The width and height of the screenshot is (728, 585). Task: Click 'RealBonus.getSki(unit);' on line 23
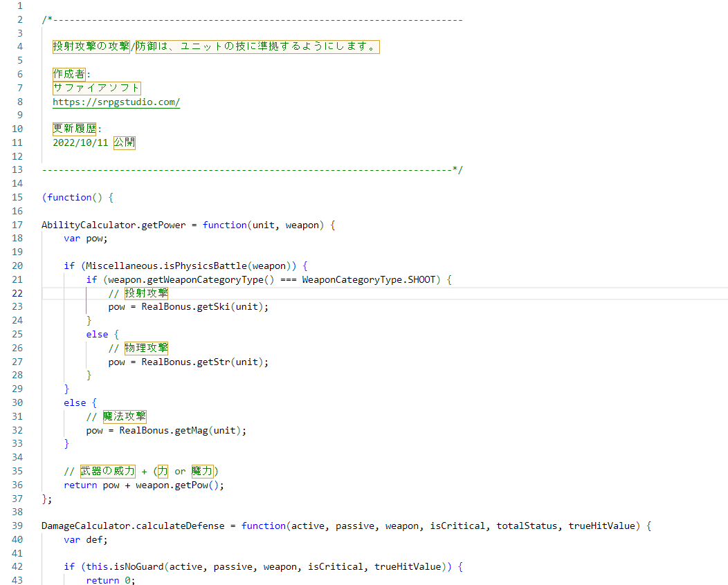205,306
